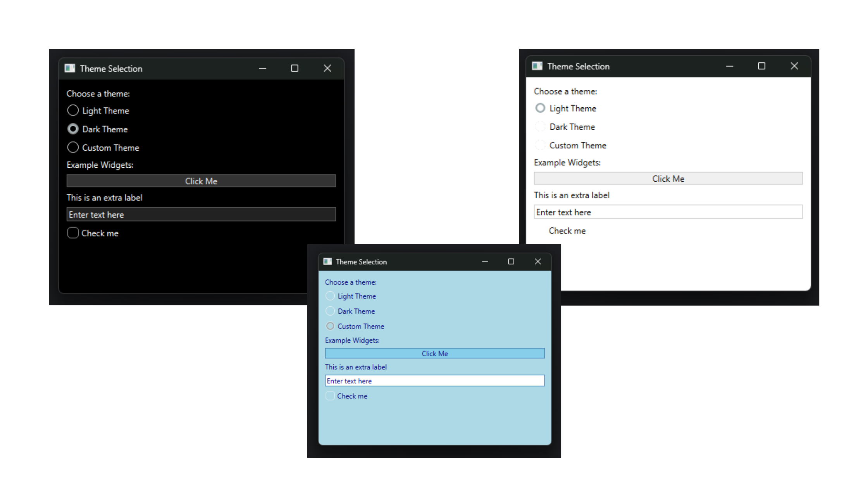Select Custom Theme in the blue-themed window
The height and width of the screenshot is (488, 868).
[x=330, y=326]
